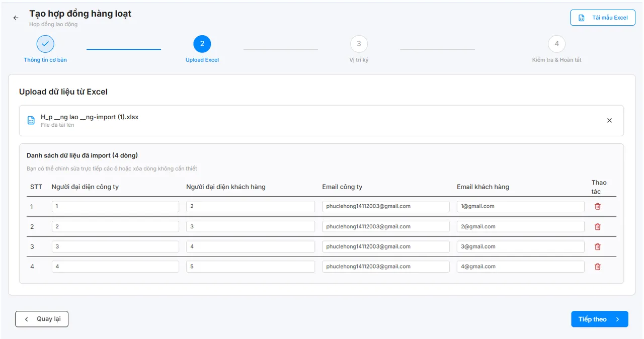The width and height of the screenshot is (644, 339).
Task: Delete row 1 with trash icon
Action: click(x=598, y=206)
